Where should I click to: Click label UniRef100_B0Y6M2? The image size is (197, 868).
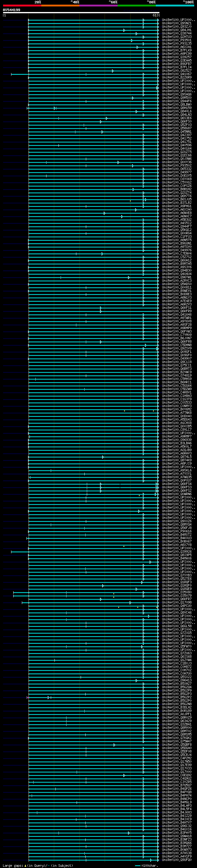pyautogui.click(x=177, y=410)
